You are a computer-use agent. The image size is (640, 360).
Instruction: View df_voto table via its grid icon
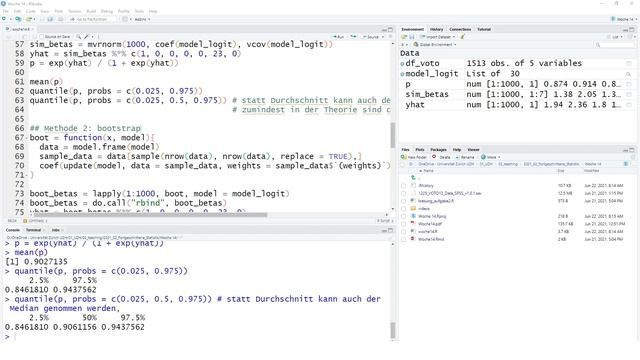[x=629, y=64]
